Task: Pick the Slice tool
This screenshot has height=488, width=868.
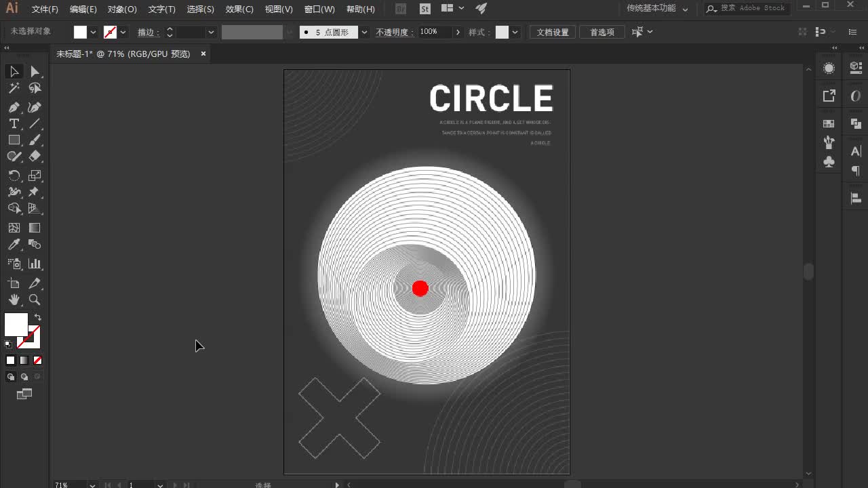Action: pyautogui.click(x=35, y=283)
